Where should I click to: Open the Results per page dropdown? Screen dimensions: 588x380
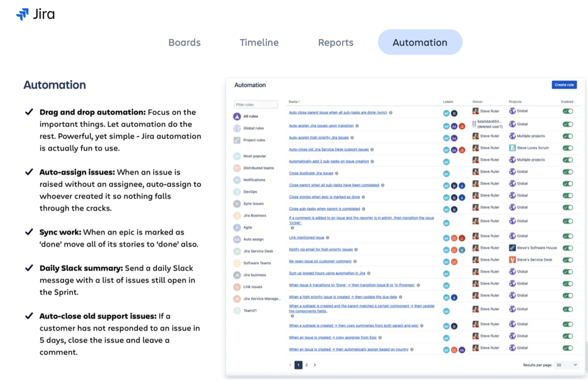567,365
